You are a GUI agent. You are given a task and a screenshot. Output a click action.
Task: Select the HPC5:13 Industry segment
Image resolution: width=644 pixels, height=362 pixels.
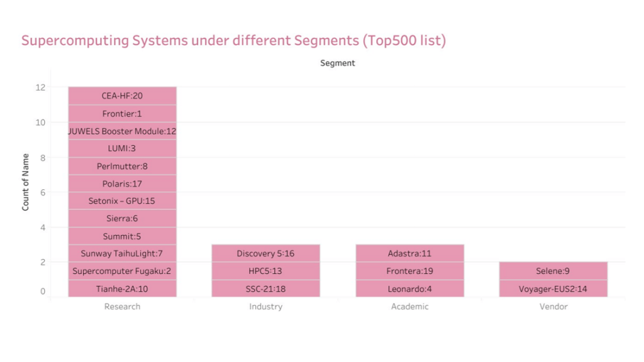[265, 271]
